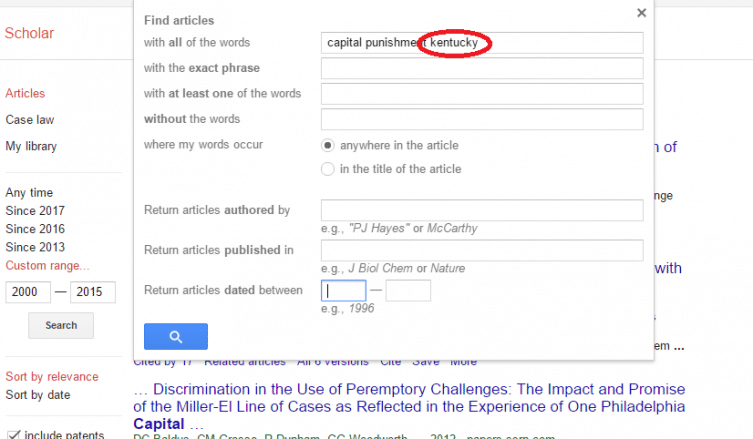
Task: Click the dialog's 'dated between' end year field
Action: click(408, 291)
